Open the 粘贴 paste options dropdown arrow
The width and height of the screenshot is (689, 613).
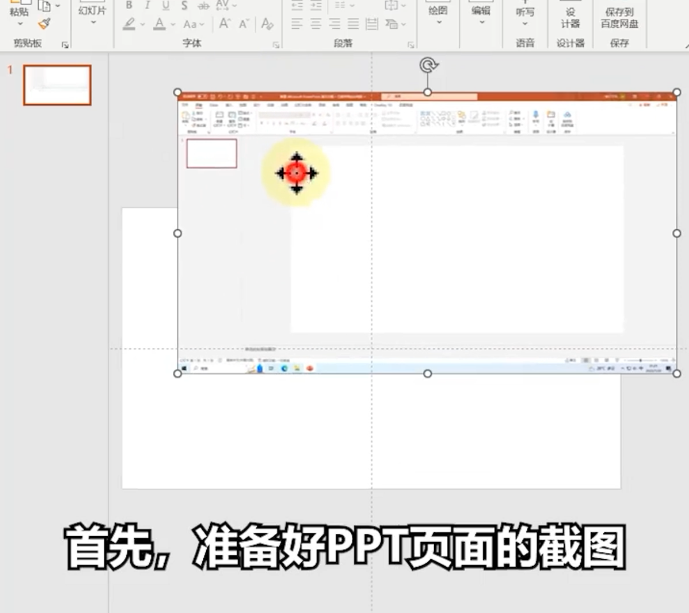click(x=20, y=24)
